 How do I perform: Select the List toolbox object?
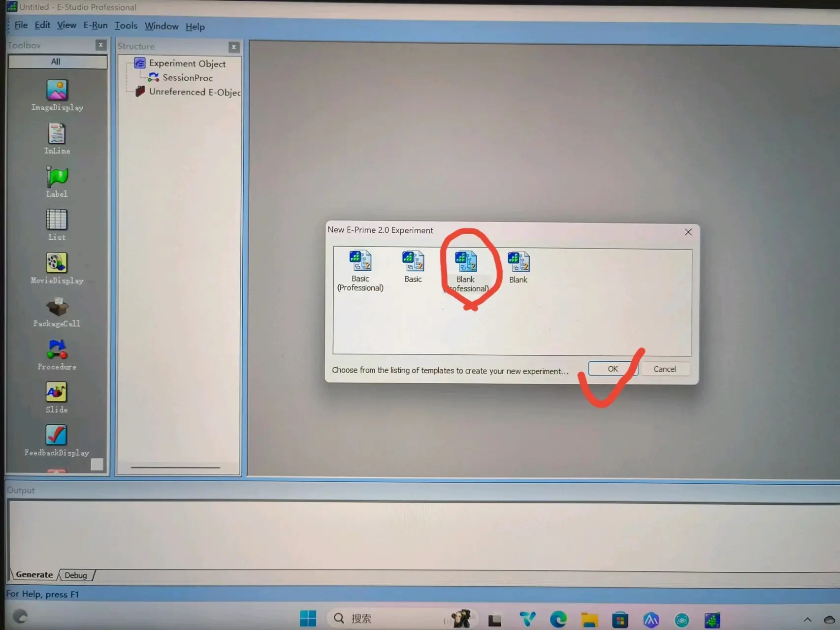pos(57,225)
